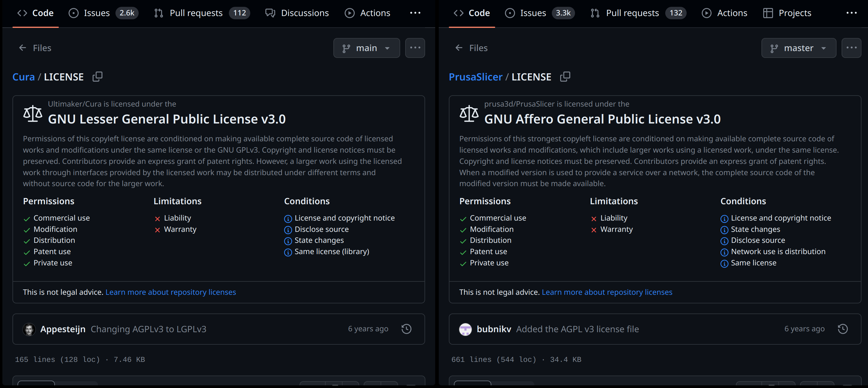Open more nav items in PrusaSlicer window
Image resolution: width=868 pixels, height=388 pixels.
tap(851, 13)
